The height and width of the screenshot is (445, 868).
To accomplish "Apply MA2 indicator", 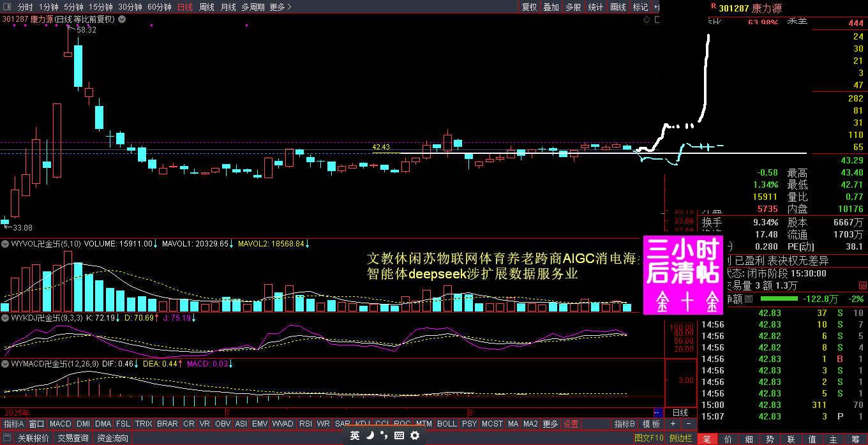I will click(x=530, y=424).
